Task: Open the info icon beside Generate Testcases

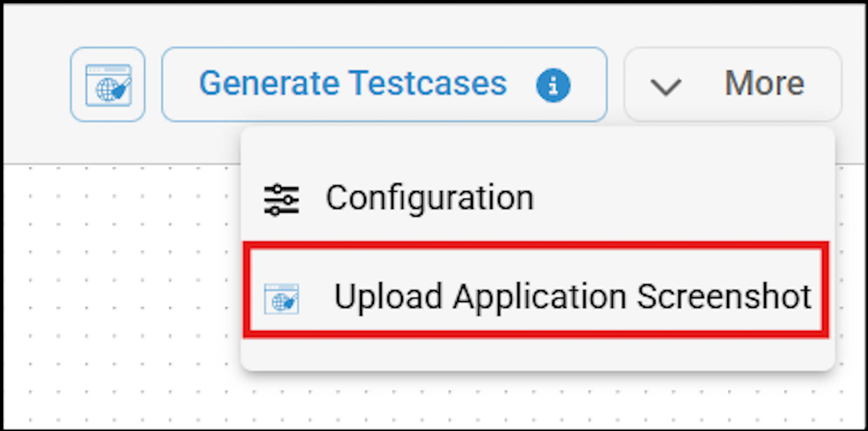Action: (x=553, y=85)
